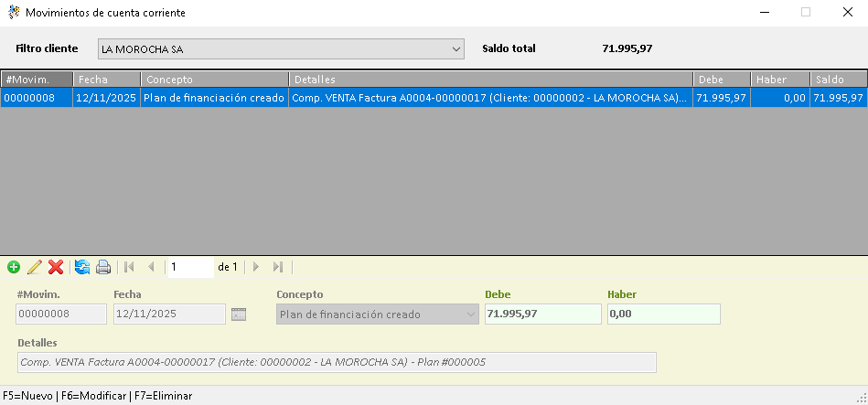Open the Filtro cliente dropdown

(x=457, y=48)
